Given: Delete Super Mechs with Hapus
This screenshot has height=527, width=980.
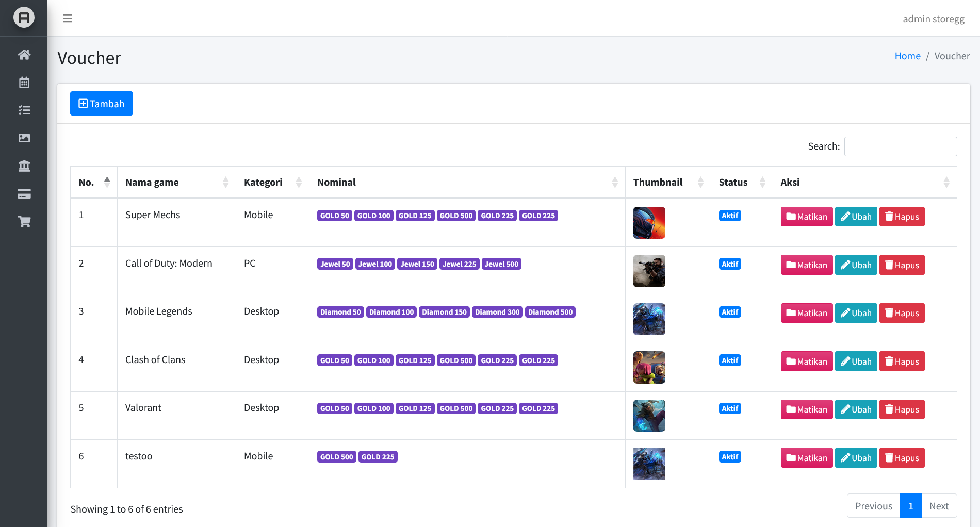Looking at the screenshot, I should pyautogui.click(x=902, y=217).
